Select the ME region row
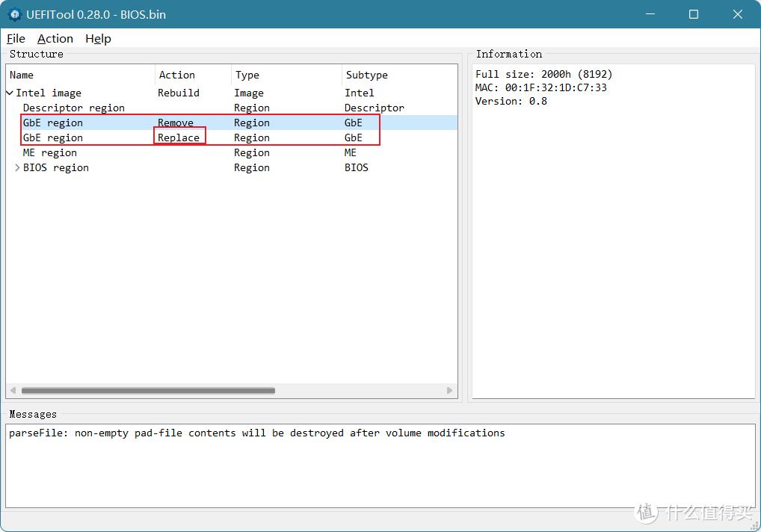Viewport: 761px width, 532px height. pyautogui.click(x=49, y=153)
